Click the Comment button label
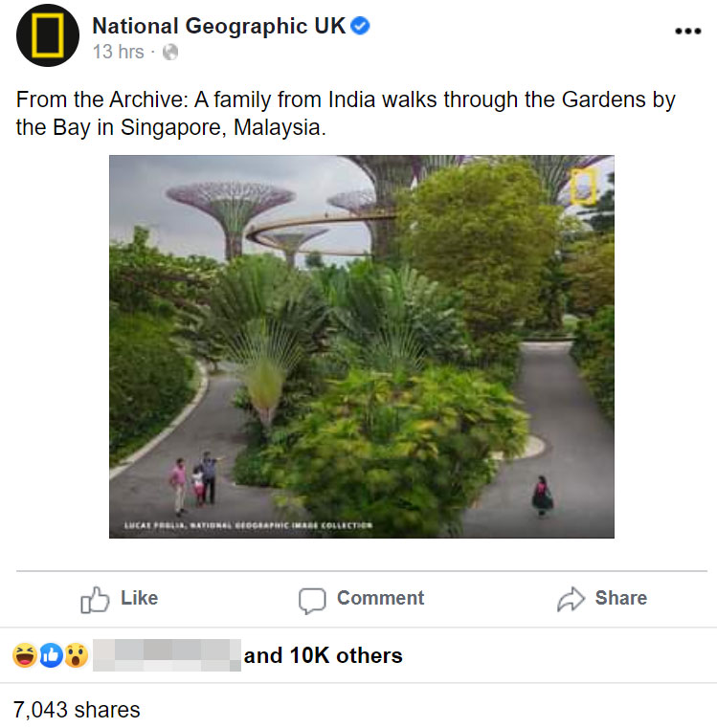This screenshot has width=717, height=728. point(381,598)
